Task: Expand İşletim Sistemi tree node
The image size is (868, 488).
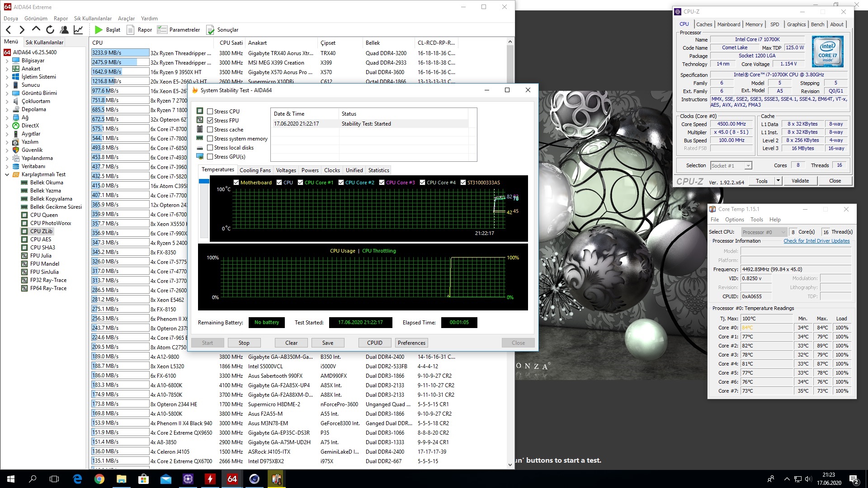Action: [x=7, y=77]
